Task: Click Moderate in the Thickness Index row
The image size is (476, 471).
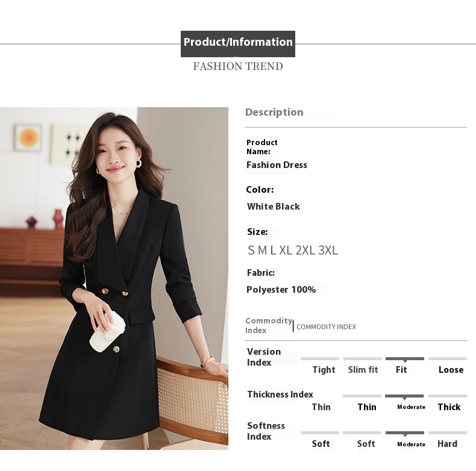Action: click(x=411, y=407)
